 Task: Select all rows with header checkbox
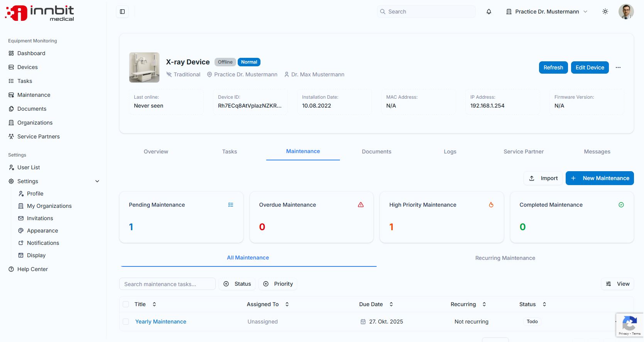pos(126,304)
